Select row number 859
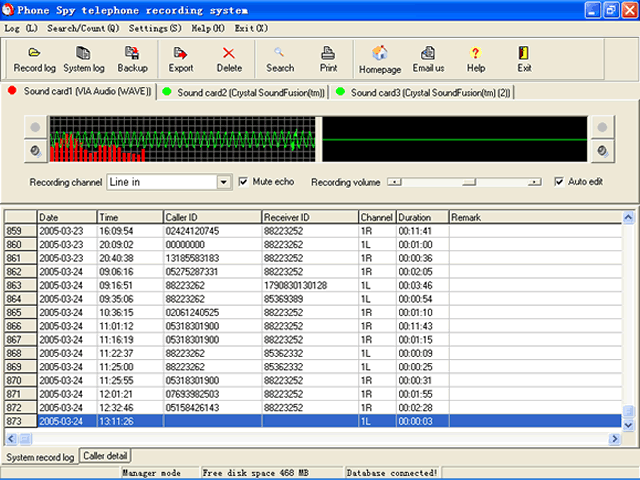The image size is (640, 480). pos(20,231)
